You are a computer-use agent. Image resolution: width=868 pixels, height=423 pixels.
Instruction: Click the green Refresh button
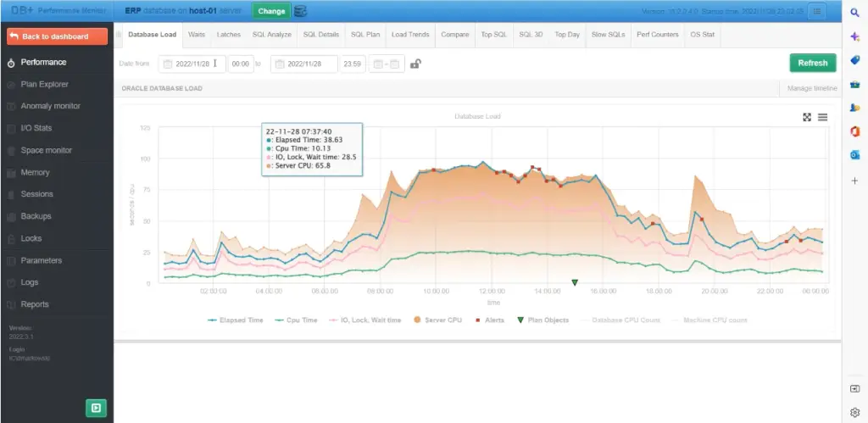[x=813, y=63]
